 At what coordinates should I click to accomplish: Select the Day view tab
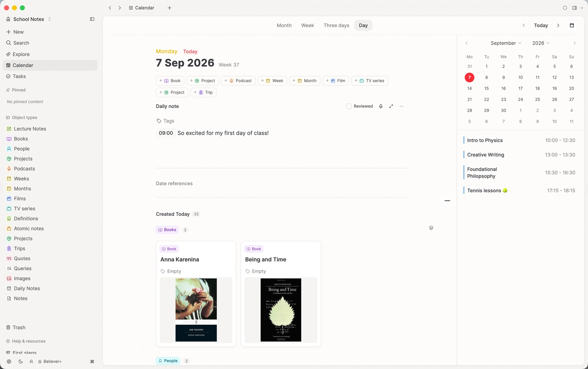[363, 25]
